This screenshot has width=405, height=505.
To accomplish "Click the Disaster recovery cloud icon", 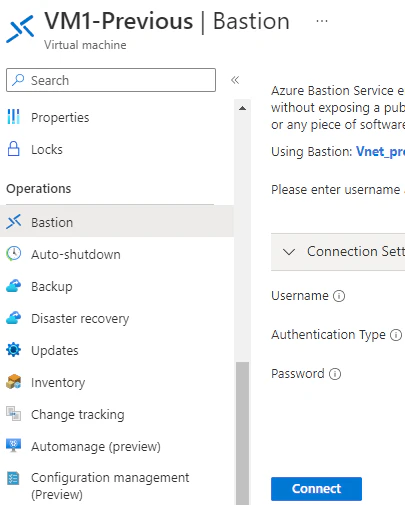I will coord(14,318).
